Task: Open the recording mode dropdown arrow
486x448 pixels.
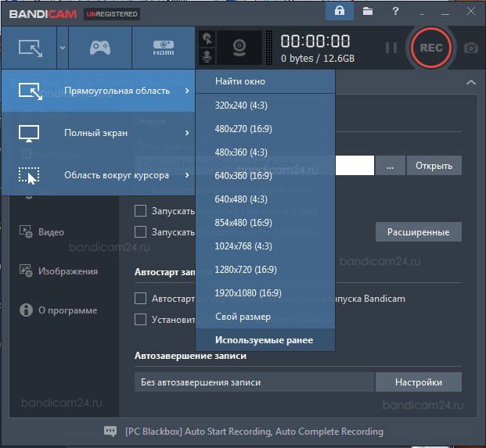Action: [x=63, y=48]
